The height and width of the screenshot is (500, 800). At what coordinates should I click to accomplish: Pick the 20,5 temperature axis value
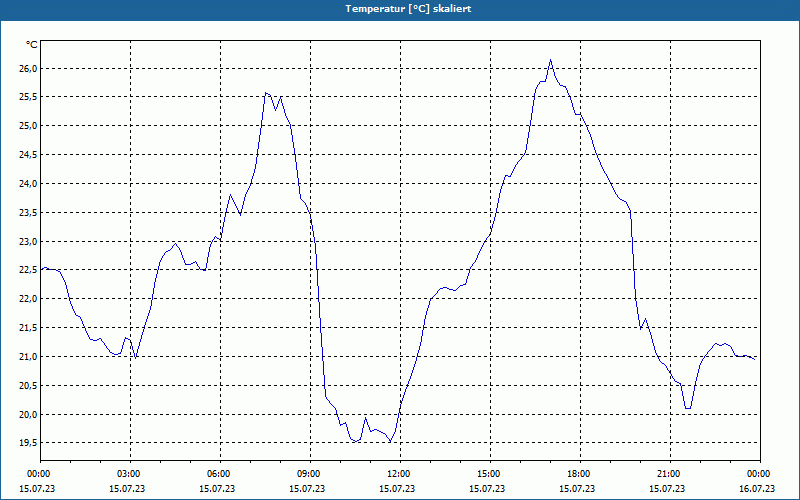29,385
